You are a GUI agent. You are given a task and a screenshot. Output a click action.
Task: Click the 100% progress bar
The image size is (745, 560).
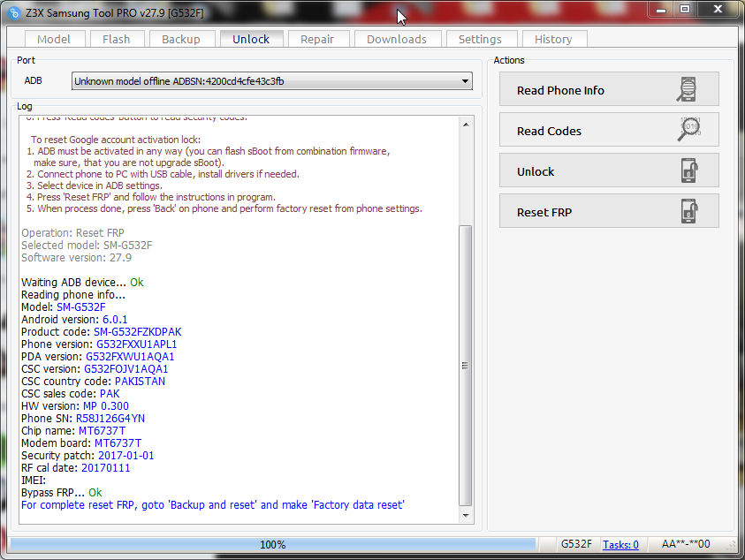(x=273, y=544)
